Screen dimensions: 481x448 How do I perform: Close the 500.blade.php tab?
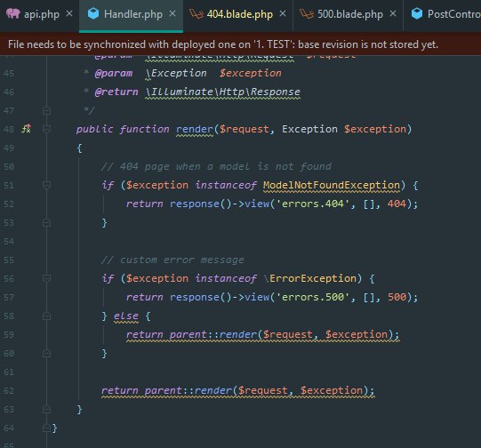393,14
